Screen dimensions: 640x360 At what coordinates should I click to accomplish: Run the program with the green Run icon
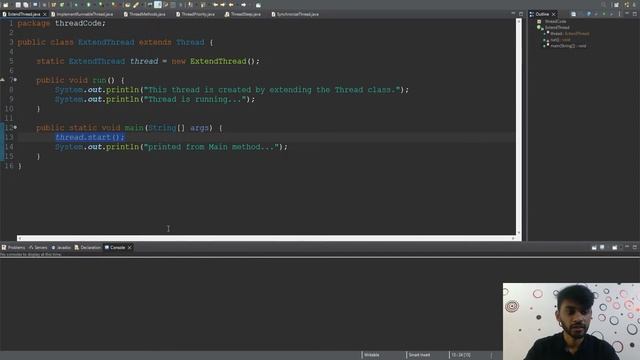[x=88, y=5]
